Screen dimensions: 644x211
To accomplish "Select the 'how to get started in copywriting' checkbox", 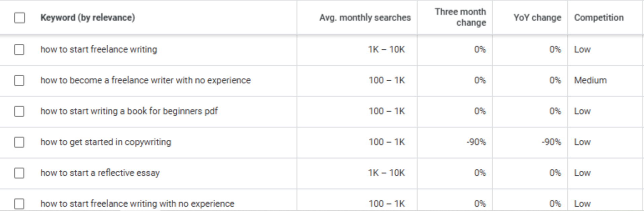I will click(19, 142).
